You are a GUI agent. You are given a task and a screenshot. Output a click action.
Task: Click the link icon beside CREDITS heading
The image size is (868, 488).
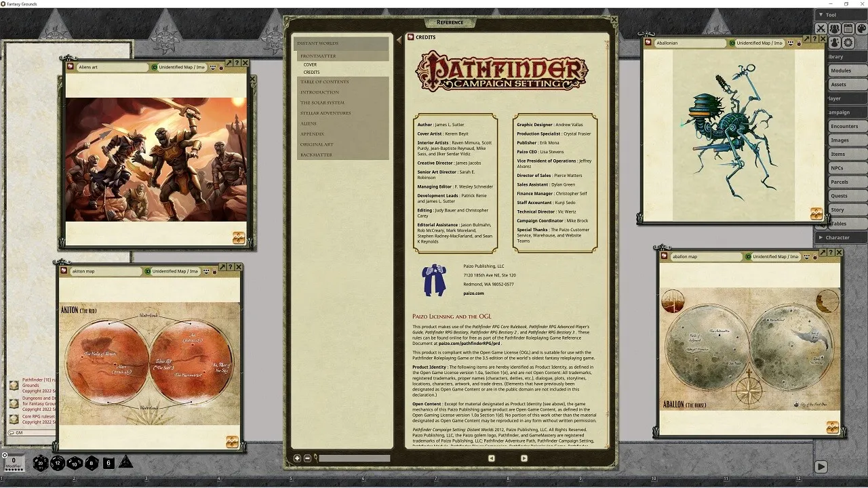[x=410, y=37]
